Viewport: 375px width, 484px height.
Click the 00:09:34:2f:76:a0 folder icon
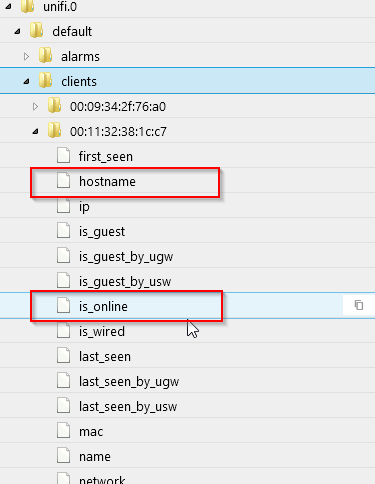(54, 105)
